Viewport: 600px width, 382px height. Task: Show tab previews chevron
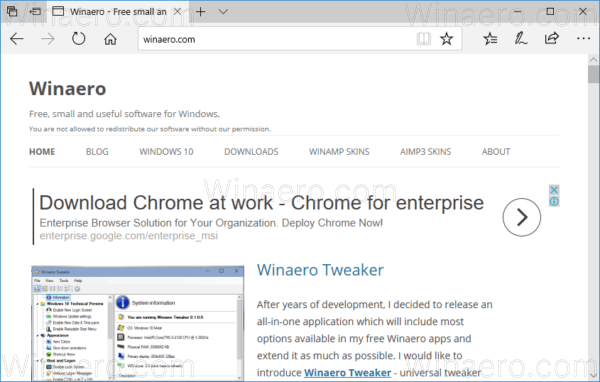(x=223, y=11)
